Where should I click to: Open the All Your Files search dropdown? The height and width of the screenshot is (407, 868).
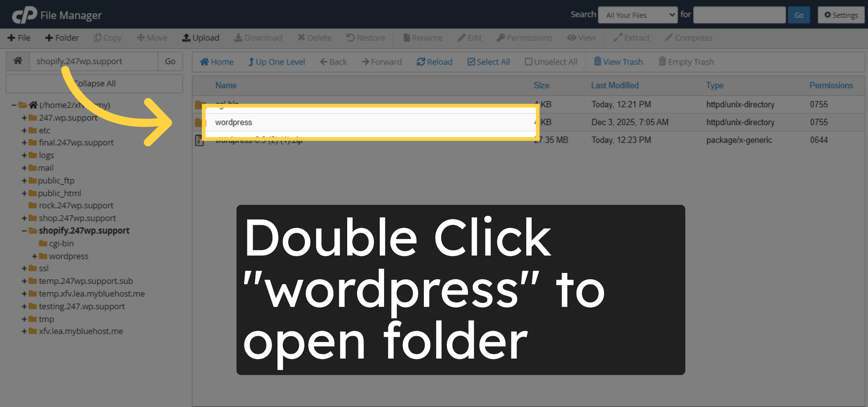tap(638, 15)
